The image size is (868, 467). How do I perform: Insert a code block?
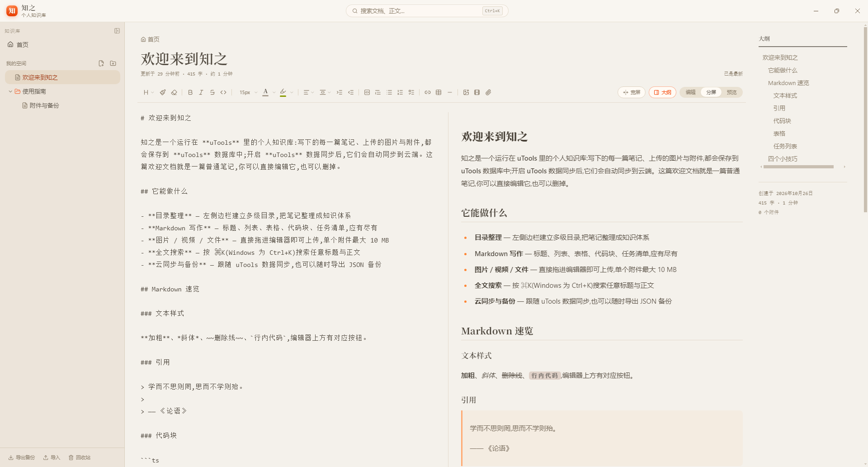click(x=367, y=92)
